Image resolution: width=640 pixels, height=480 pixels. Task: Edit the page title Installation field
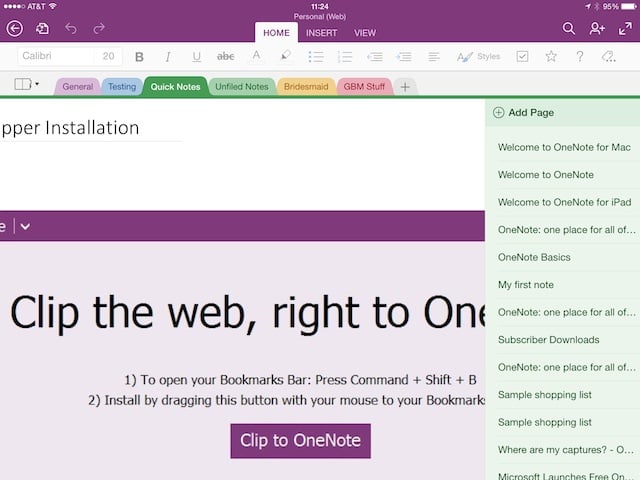coord(91,128)
